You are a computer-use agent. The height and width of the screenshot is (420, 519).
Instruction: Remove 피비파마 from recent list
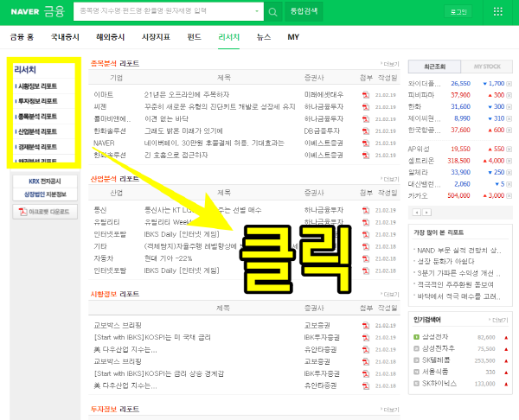509,96
